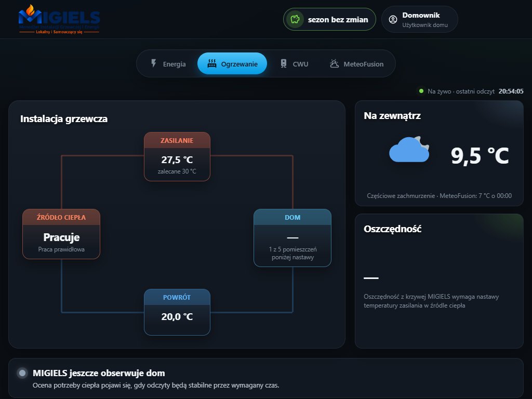Click the 'sezon bez zmian' button
This screenshot has width=532, height=399.
(329, 19)
